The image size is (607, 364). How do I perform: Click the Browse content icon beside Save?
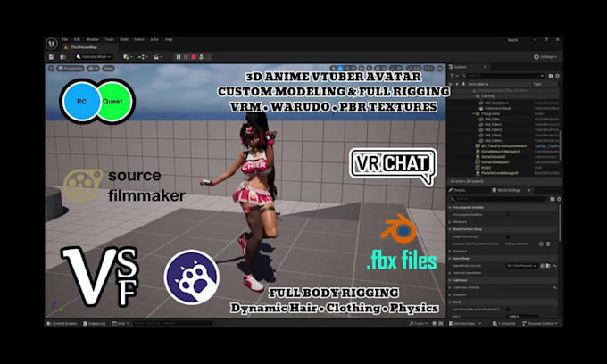62,57
